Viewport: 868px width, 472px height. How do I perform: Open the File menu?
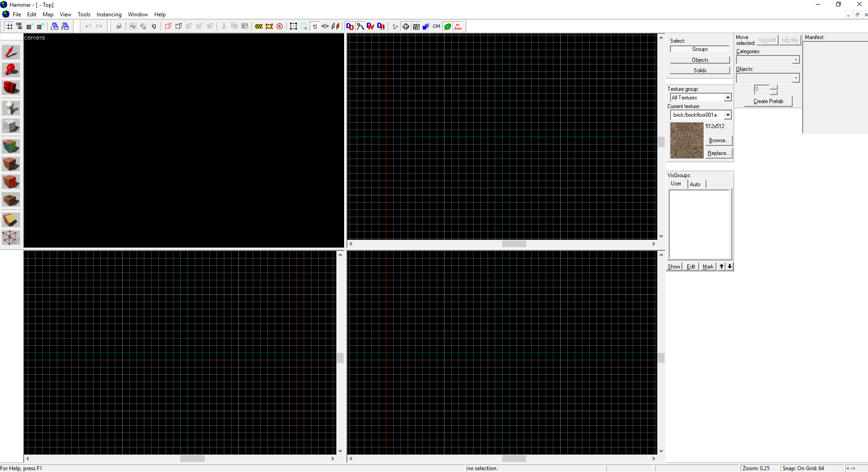(17, 15)
